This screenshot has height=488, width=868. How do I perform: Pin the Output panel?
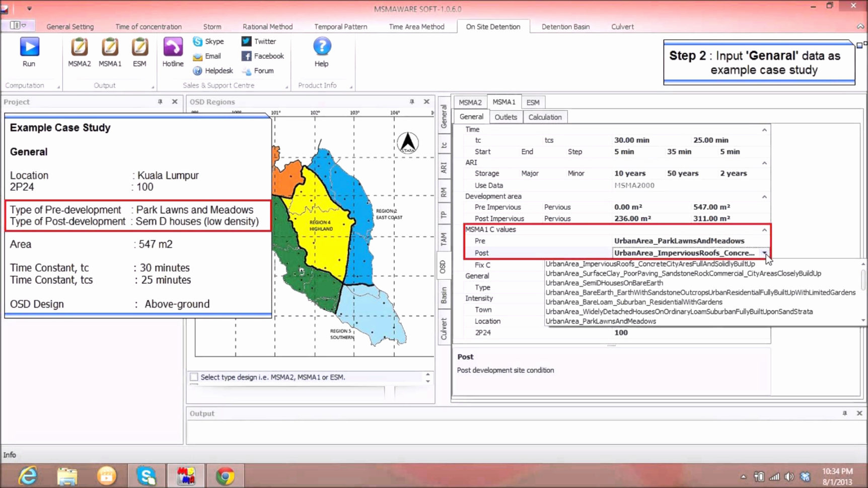pyautogui.click(x=844, y=413)
